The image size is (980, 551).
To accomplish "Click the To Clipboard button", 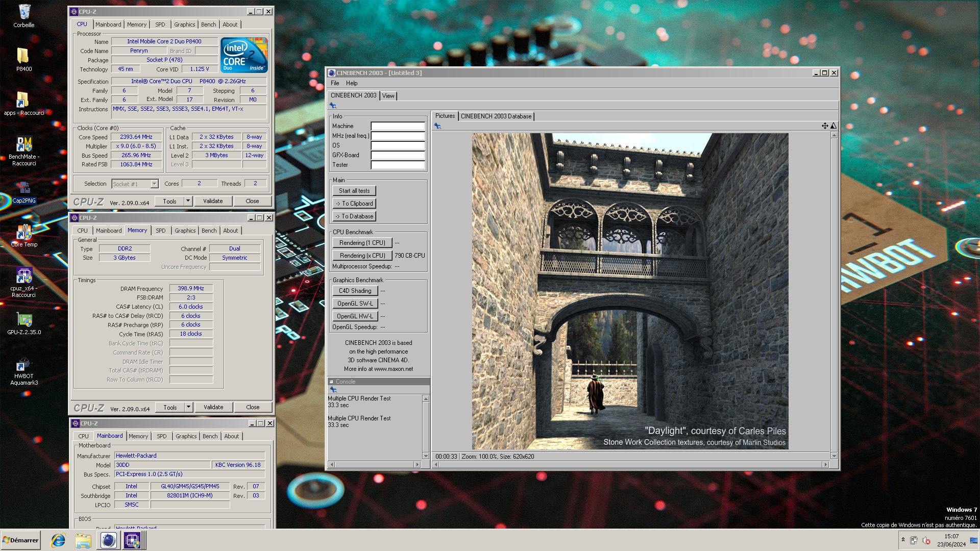I will [354, 204].
